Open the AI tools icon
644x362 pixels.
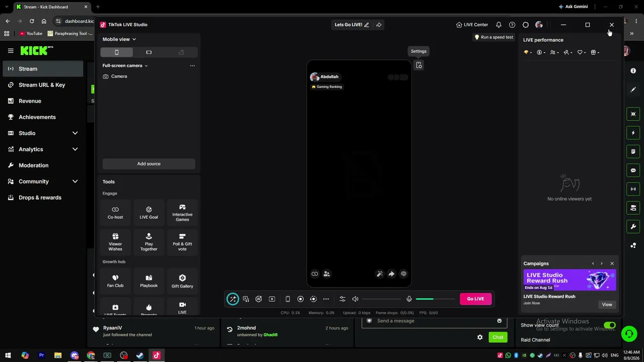coord(259,299)
